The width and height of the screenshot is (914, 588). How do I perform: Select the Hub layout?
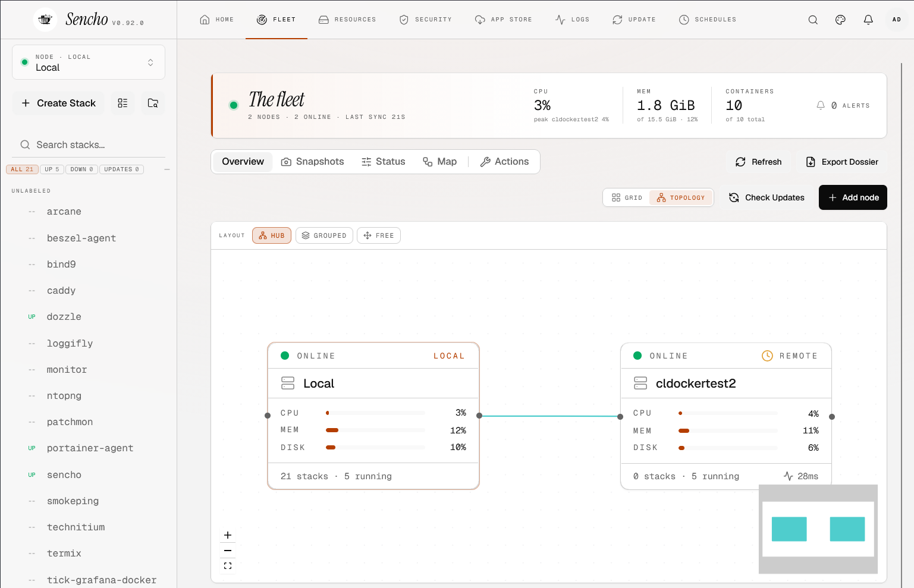point(272,235)
